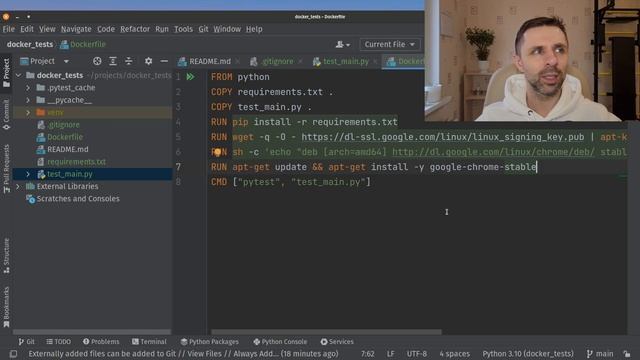Screen dimensions: 640x360
Task: Close the README.md tab
Action: 238,62
